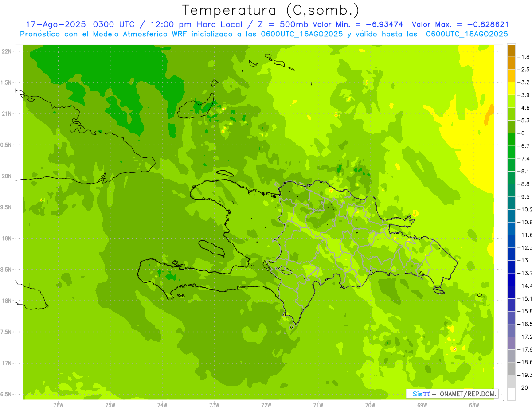Click the dark orange swatch above -1.8
The width and height of the screenshot is (532, 411).
click(x=512, y=50)
